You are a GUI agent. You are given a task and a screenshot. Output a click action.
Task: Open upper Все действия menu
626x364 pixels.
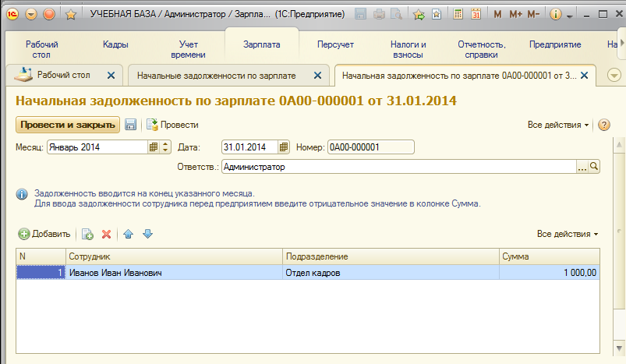557,125
